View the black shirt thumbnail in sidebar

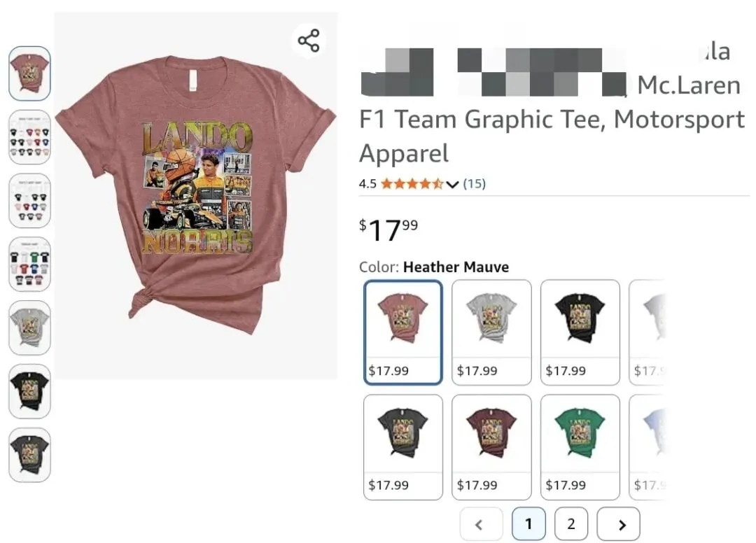29,391
